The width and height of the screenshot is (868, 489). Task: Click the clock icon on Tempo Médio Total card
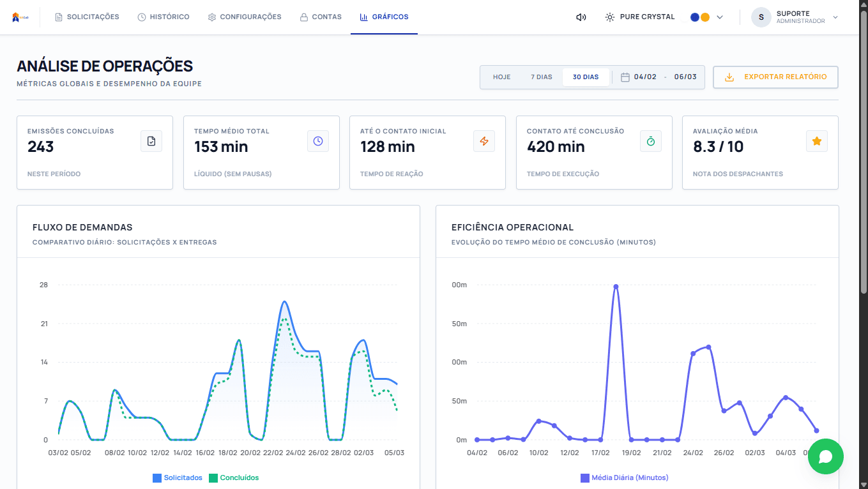(318, 141)
